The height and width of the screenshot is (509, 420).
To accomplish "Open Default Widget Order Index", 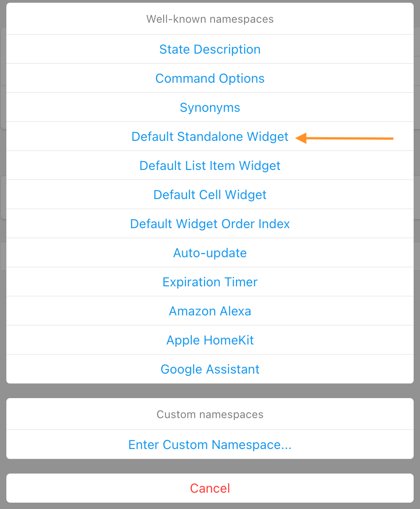I will pos(210,224).
